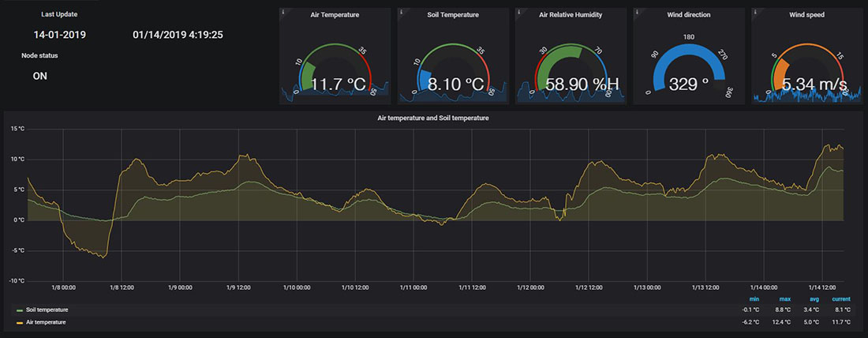The width and height of the screenshot is (868, 338).
Task: Click the 1/14 12:00 time axis label
Action: tap(822, 288)
